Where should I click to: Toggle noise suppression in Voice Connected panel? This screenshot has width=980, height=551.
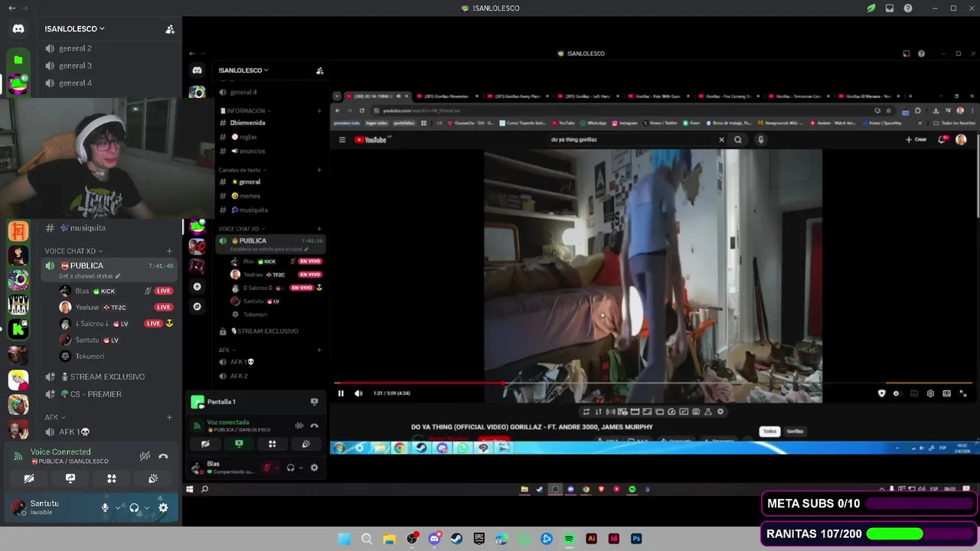(145, 456)
